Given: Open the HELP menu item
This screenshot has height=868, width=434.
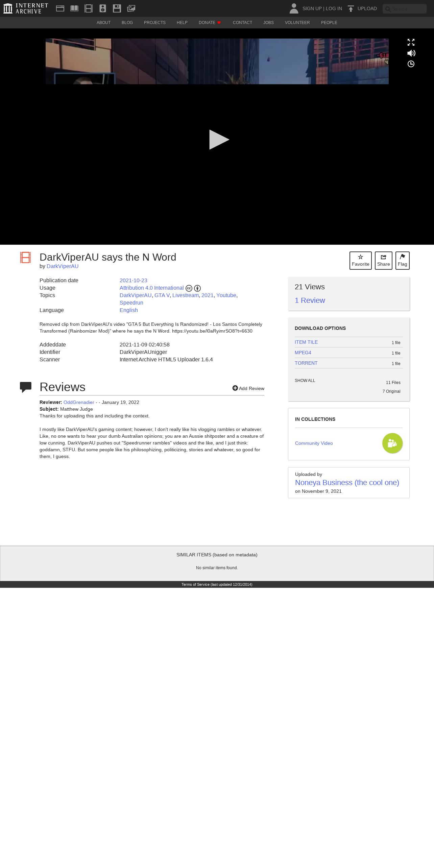Looking at the screenshot, I should [182, 23].
